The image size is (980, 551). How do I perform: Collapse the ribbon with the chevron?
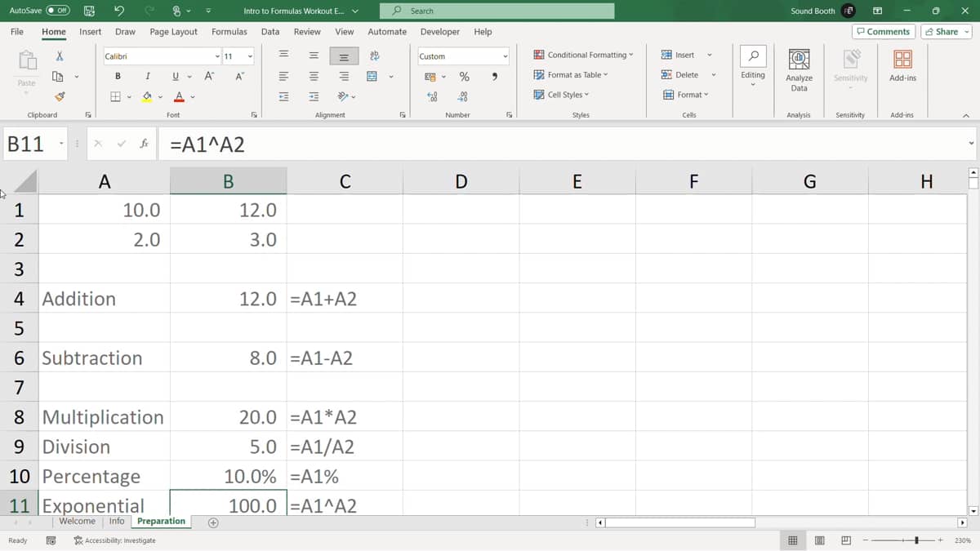pos(967,115)
